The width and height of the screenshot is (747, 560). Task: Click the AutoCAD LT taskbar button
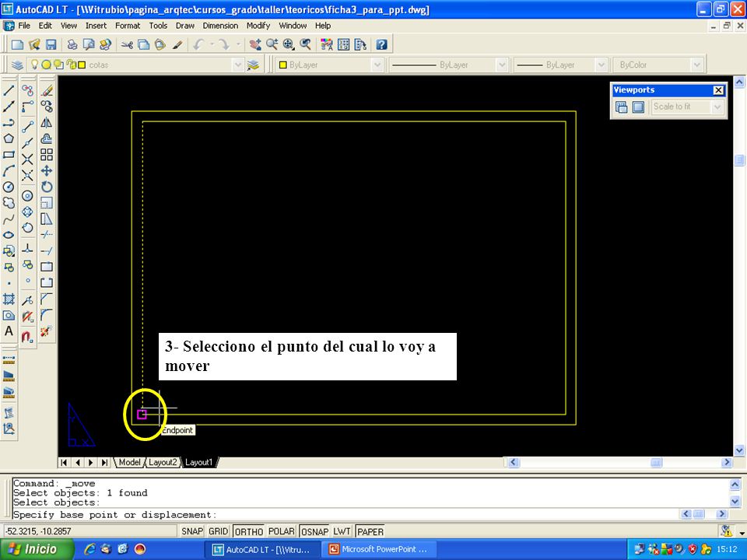point(264,550)
